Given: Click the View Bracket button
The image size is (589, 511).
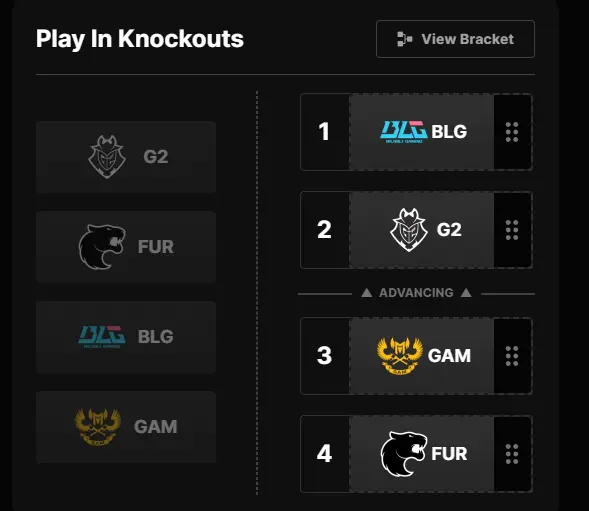Looking at the screenshot, I should 455,39.
